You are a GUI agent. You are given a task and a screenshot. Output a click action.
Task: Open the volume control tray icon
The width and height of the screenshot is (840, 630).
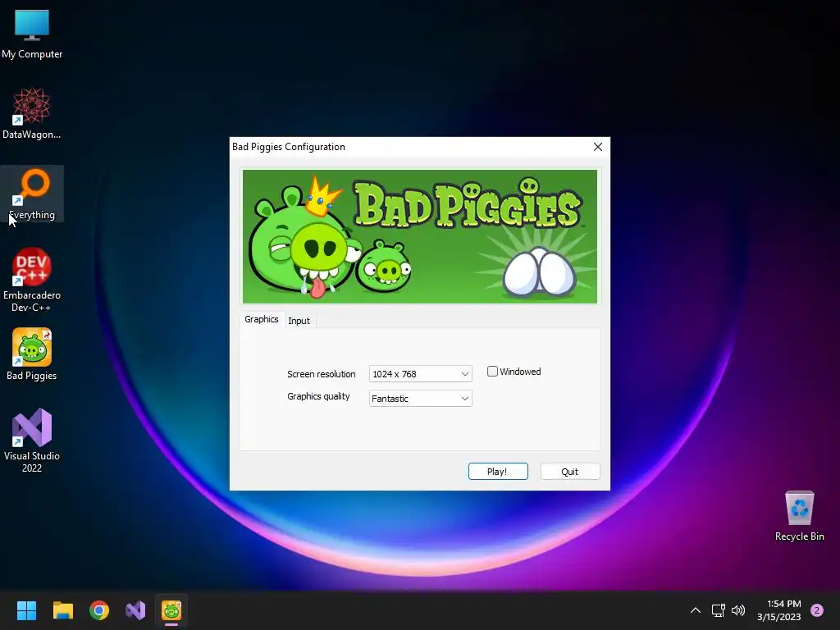[738, 610]
